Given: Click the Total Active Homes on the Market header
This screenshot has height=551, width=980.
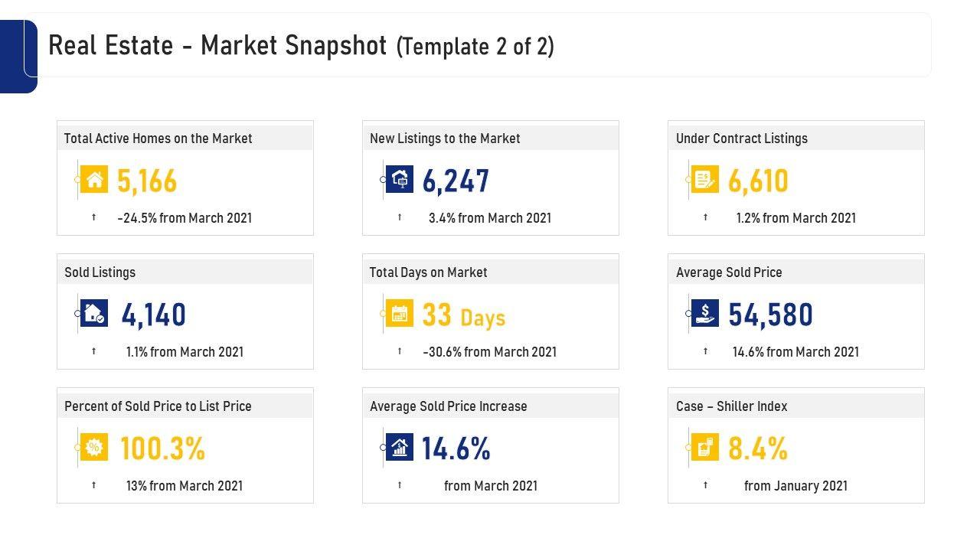Looking at the screenshot, I should [x=158, y=139].
